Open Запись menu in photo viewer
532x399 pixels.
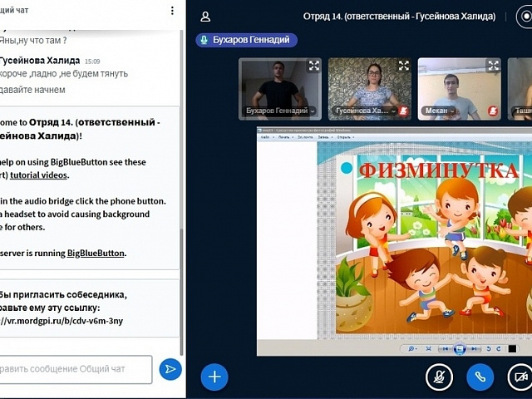click(324, 137)
